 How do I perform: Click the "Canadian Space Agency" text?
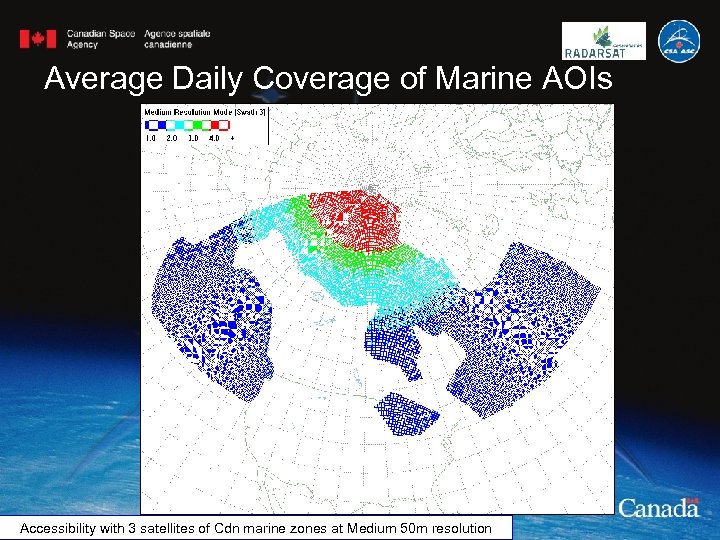pyautogui.click(x=101, y=39)
